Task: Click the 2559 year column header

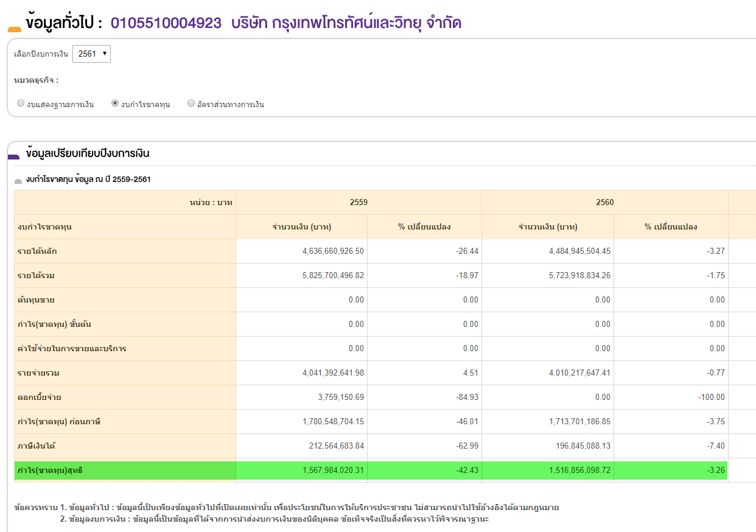Action: [359, 202]
